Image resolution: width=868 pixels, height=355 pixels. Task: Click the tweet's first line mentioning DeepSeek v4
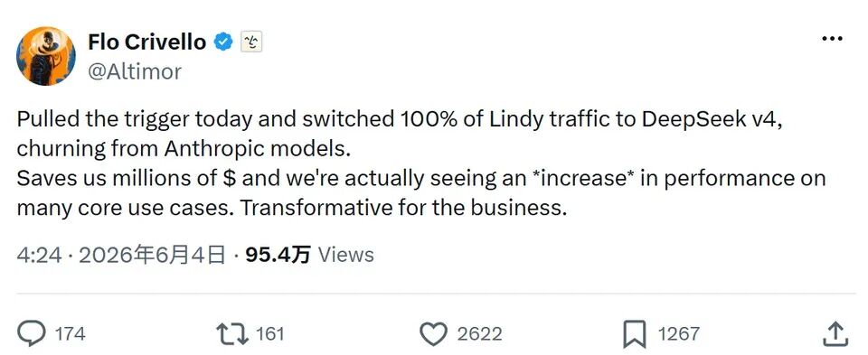click(x=400, y=120)
